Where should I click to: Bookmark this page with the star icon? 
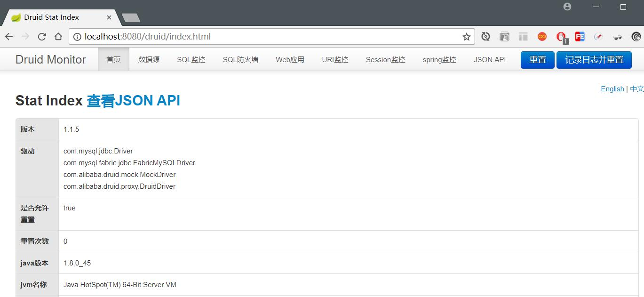pos(466,36)
